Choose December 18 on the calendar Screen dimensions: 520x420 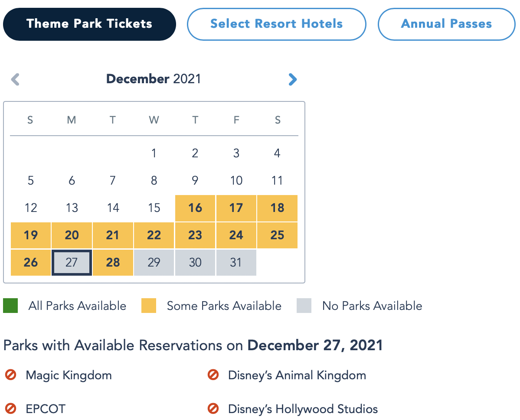[x=277, y=208]
